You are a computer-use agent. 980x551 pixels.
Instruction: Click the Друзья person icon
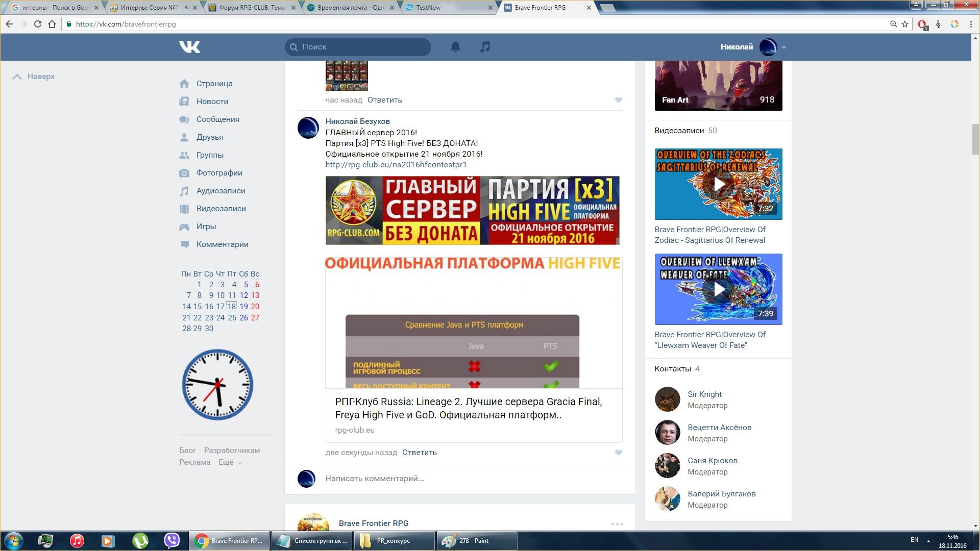tap(184, 137)
